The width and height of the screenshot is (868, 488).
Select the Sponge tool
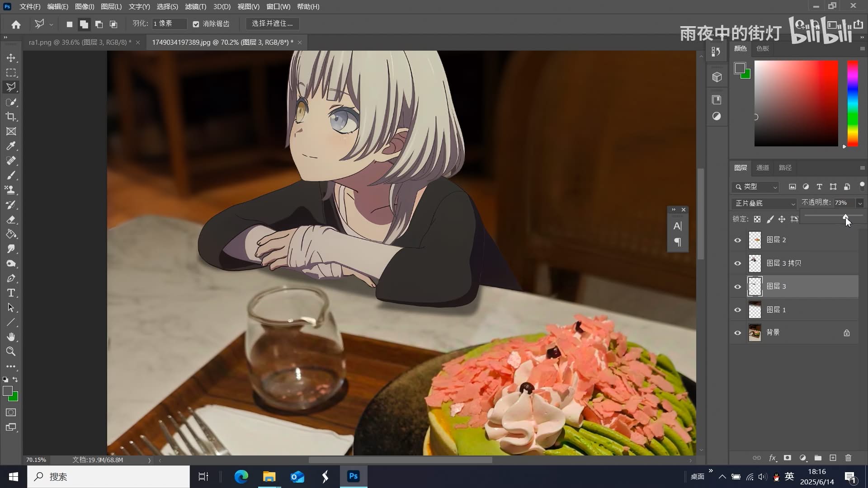pyautogui.click(x=11, y=263)
